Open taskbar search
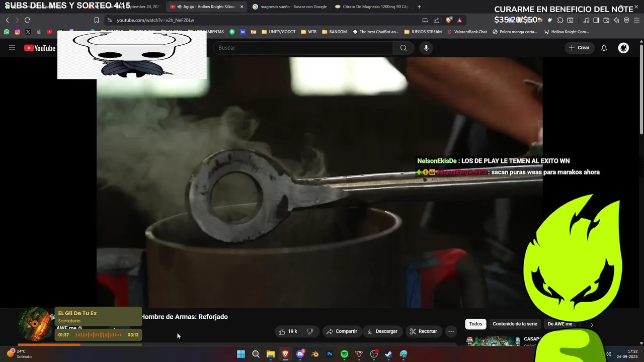 [x=256, y=354]
